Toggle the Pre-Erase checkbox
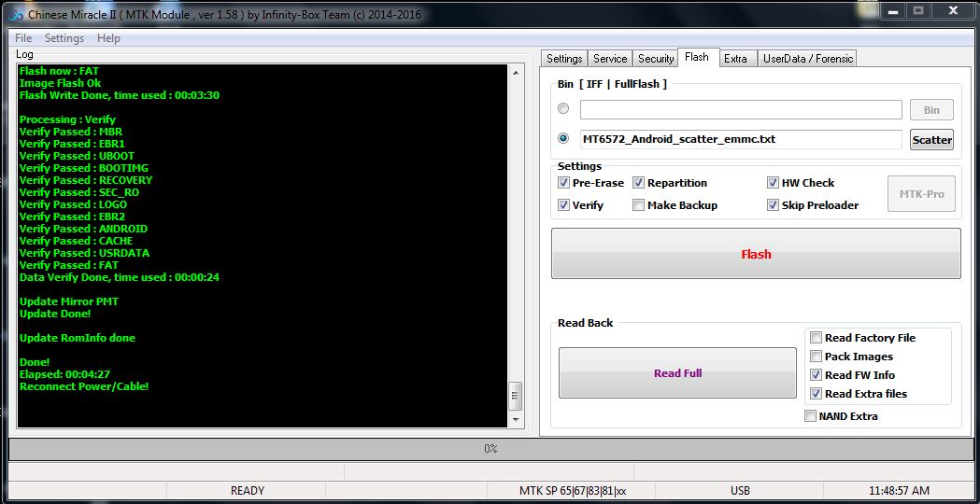980x504 pixels. point(563,183)
